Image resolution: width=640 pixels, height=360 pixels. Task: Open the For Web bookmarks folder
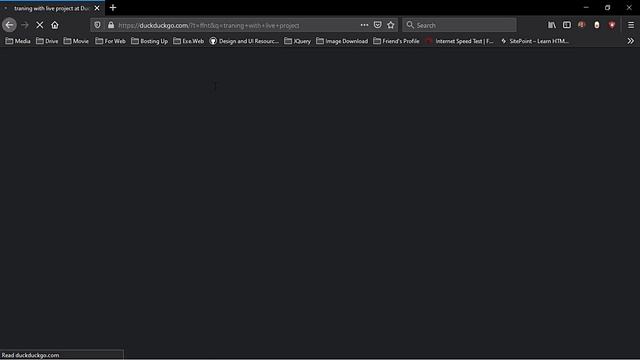coord(110,41)
